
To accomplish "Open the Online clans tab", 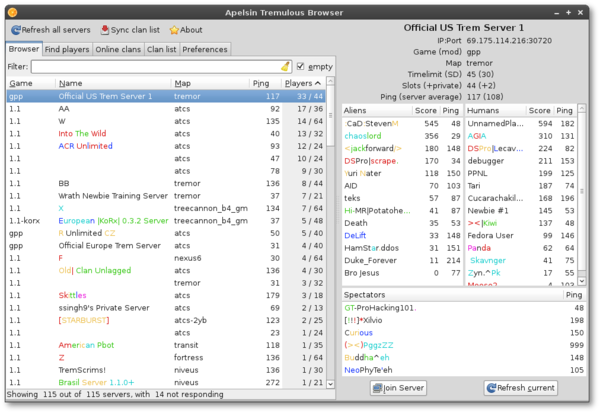I will [x=118, y=49].
